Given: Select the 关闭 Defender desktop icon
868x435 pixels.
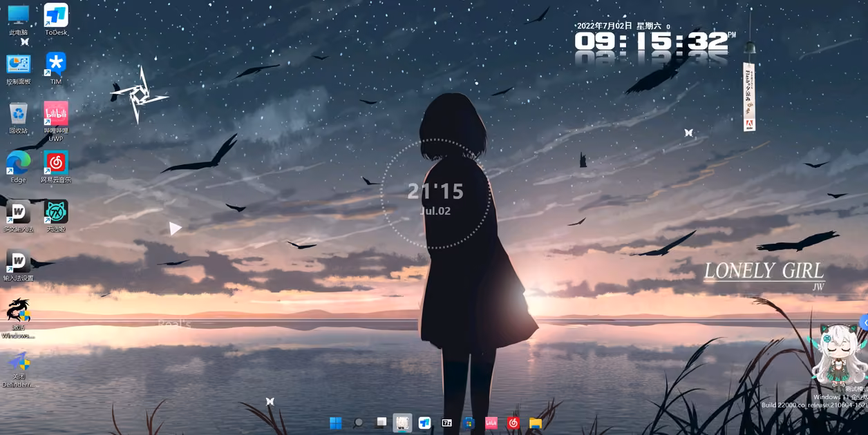Looking at the screenshot, I should [18, 370].
